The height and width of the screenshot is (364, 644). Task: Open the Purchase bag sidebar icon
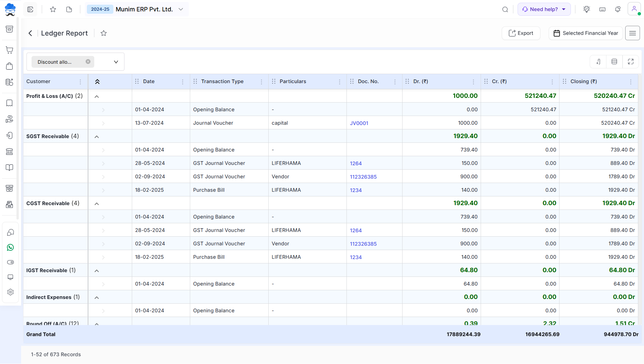point(9,66)
